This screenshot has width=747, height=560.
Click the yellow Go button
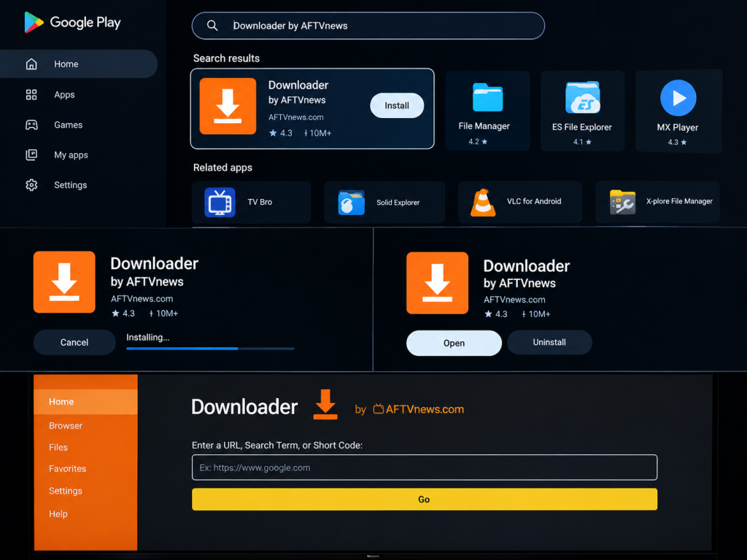[425, 499]
